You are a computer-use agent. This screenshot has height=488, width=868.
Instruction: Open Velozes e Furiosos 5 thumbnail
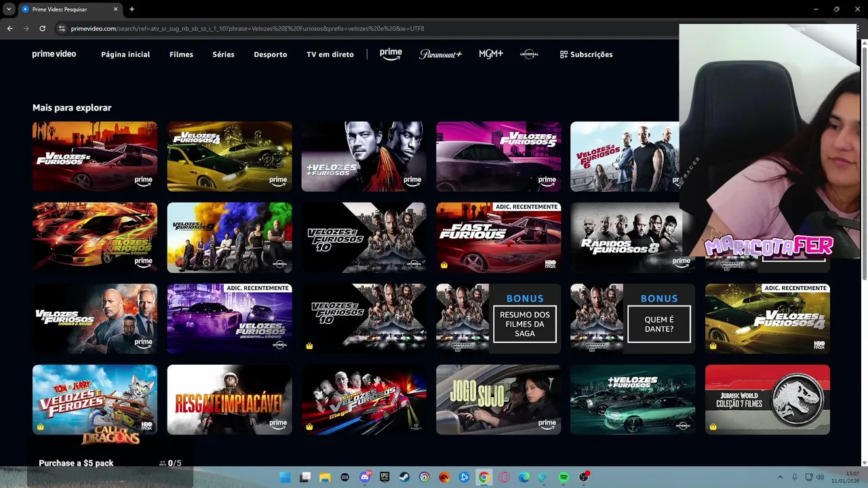pyautogui.click(x=498, y=157)
